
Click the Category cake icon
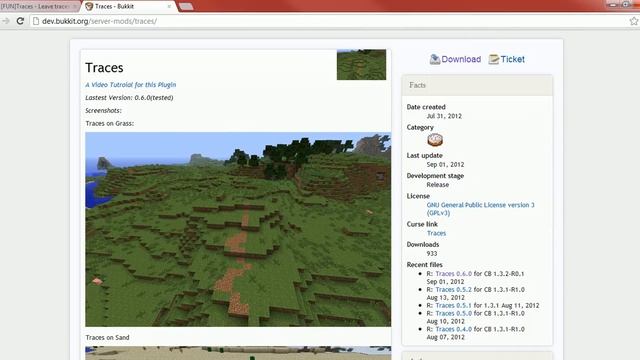pyautogui.click(x=435, y=140)
